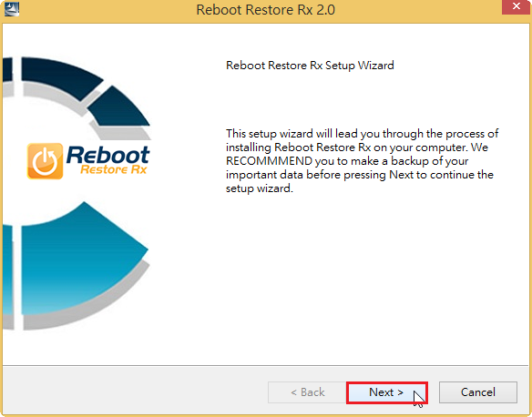This screenshot has height=417, width=532.
Task: Click the greyed-out < Back button
Action: tap(307, 392)
